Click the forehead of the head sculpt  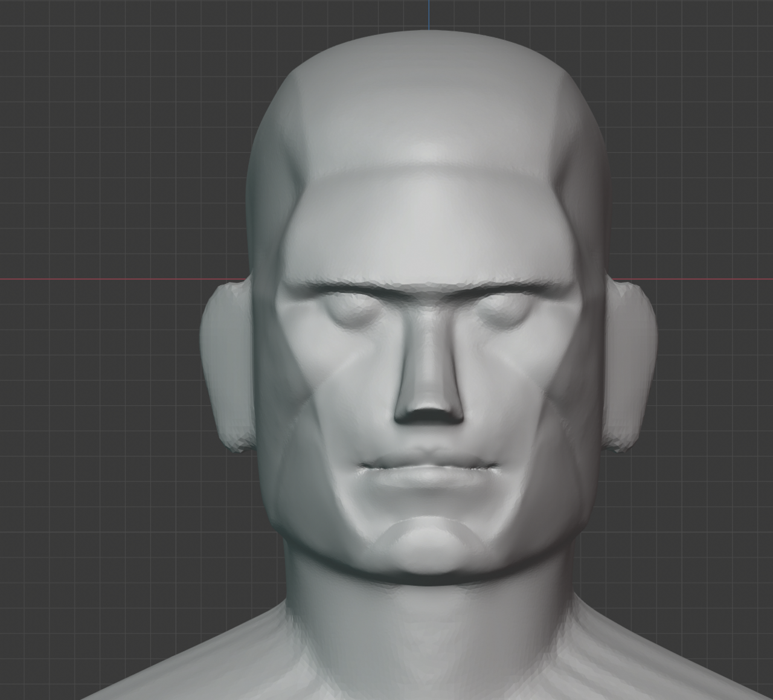429,226
